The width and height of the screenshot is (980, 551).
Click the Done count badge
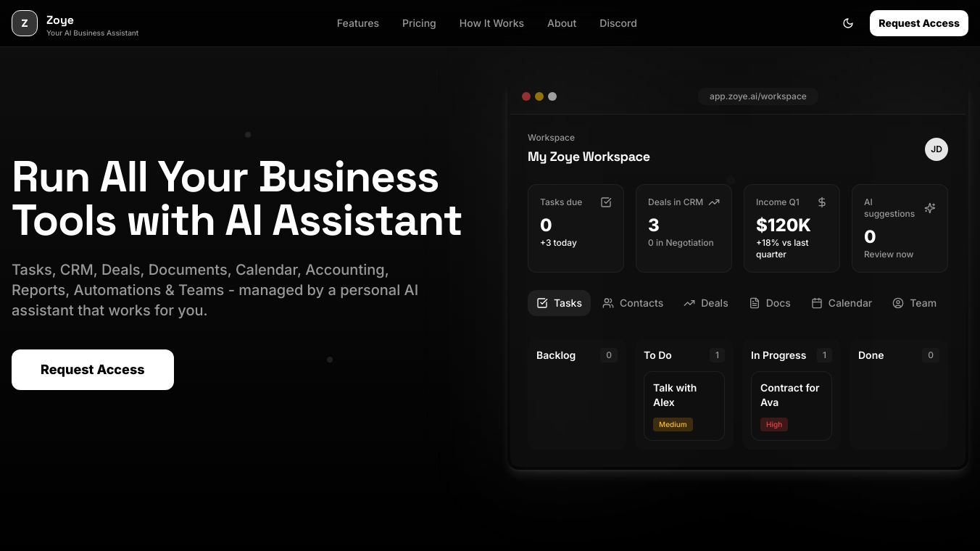(x=931, y=355)
